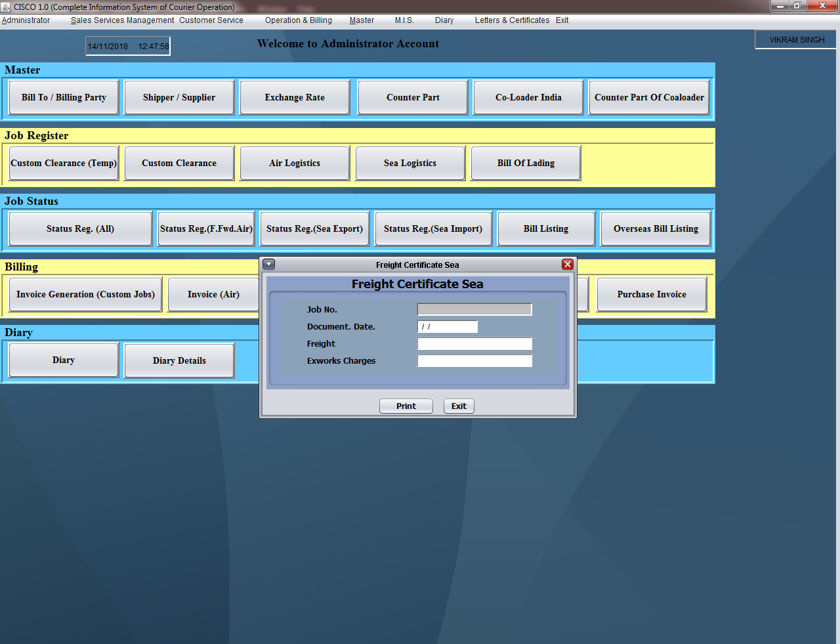
Task: Open the Letters & Certificates menu
Action: tap(512, 20)
